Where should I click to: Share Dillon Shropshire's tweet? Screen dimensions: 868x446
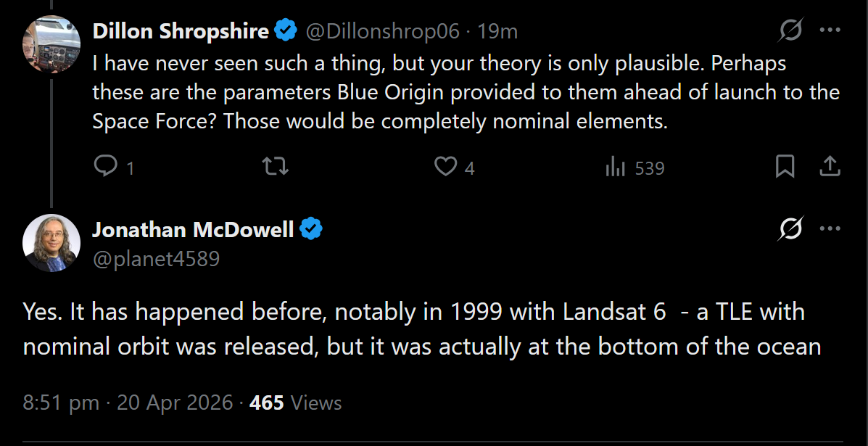click(830, 168)
